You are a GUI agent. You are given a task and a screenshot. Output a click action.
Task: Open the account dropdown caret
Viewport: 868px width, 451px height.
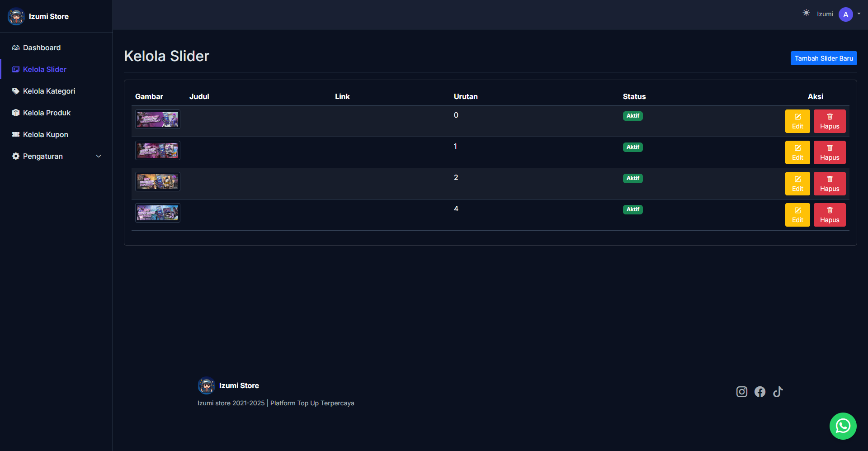pyautogui.click(x=859, y=14)
